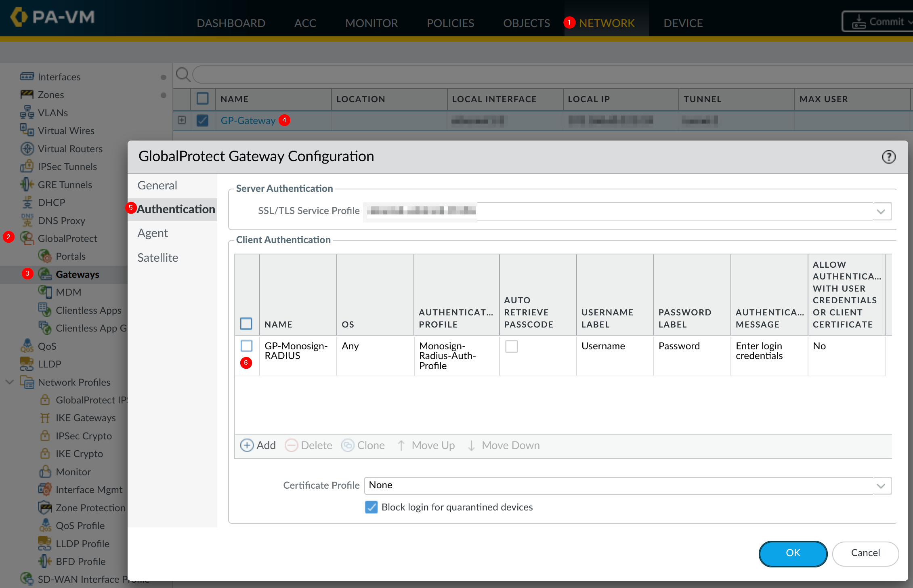Collapse the Network Profiles tree
Screen dimensions: 913x588
coord(10,382)
